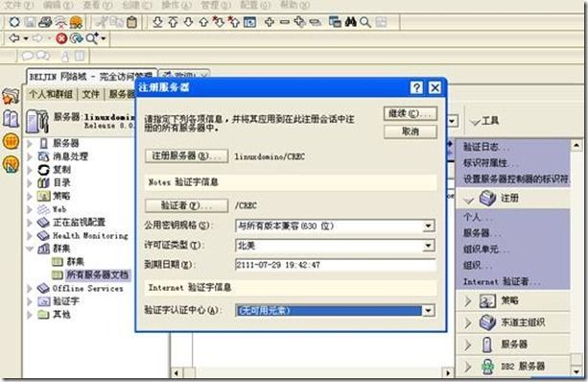The image size is (588, 382).
Task: Click 标识符属性... in the tools panel
Action: [491, 163]
